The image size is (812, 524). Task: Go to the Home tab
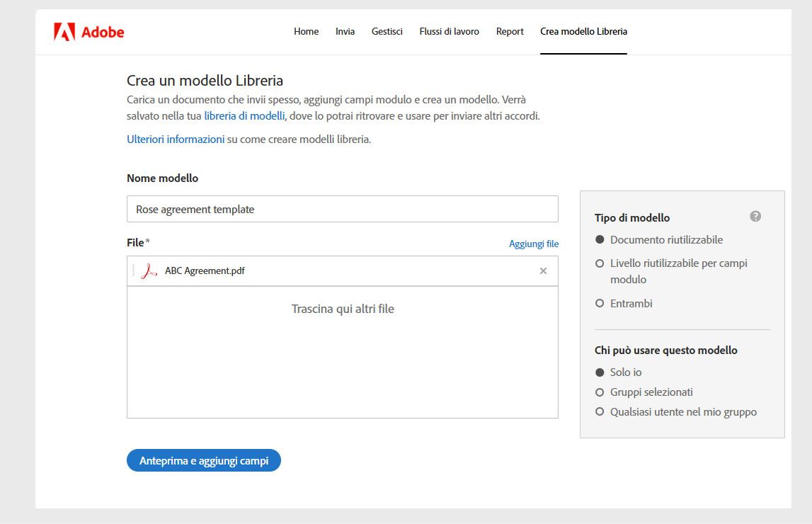306,31
